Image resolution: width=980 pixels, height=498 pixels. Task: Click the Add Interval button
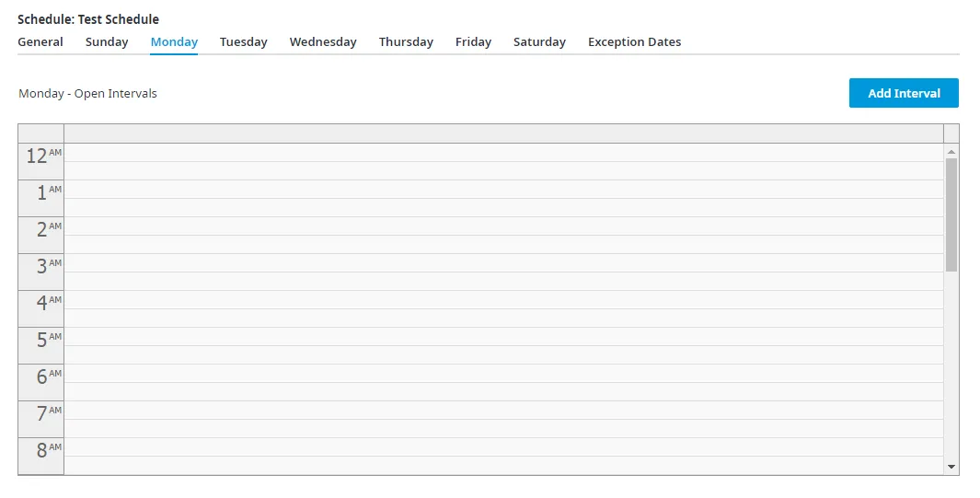point(904,93)
